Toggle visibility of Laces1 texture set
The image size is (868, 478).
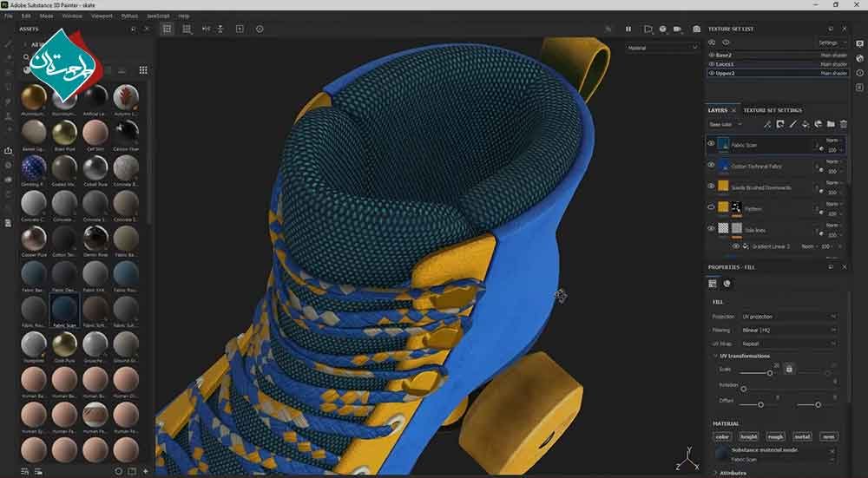point(712,64)
